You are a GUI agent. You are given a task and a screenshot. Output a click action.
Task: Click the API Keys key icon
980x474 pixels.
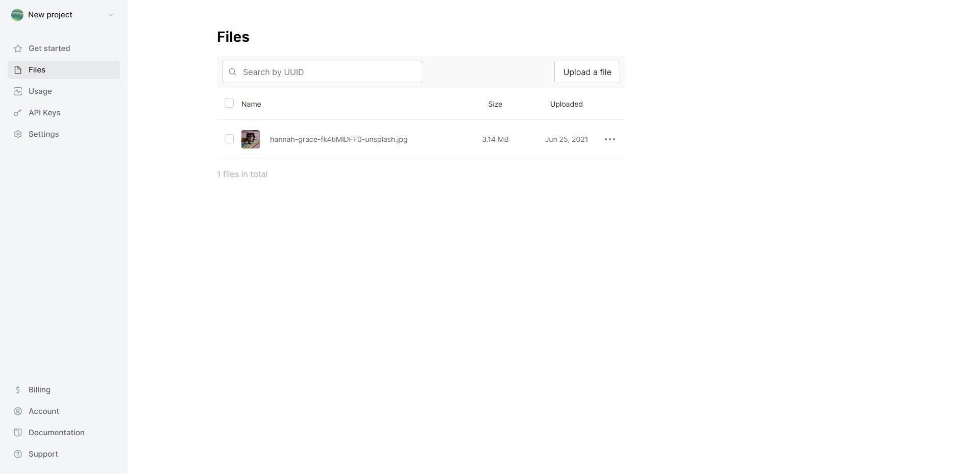click(x=18, y=112)
